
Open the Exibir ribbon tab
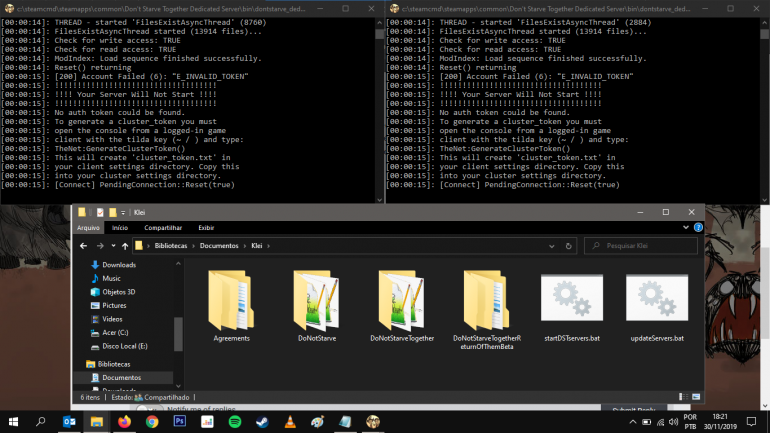[206, 228]
